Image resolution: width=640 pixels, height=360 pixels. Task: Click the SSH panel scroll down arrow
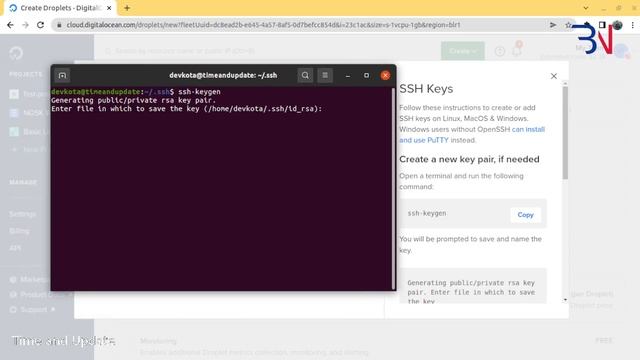pos(565,300)
